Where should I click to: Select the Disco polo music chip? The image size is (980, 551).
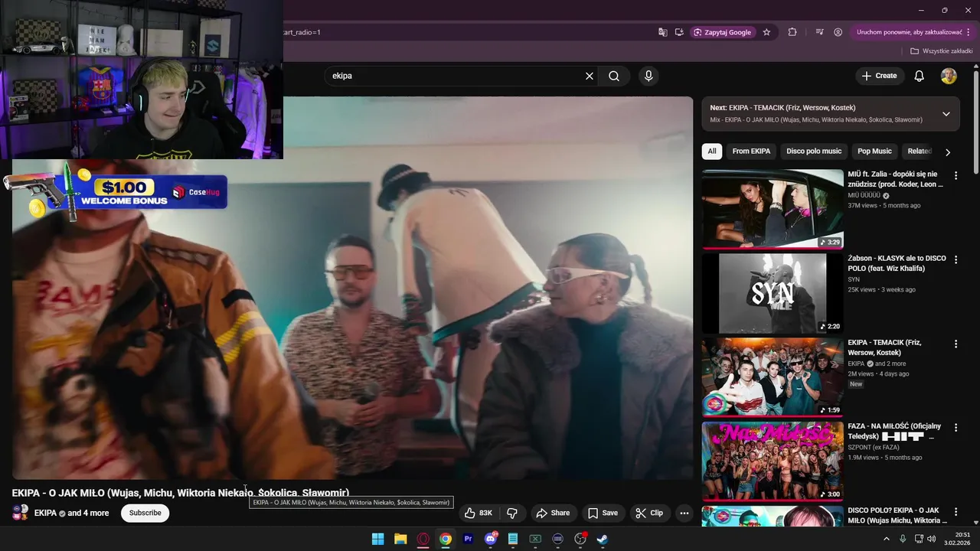point(814,151)
